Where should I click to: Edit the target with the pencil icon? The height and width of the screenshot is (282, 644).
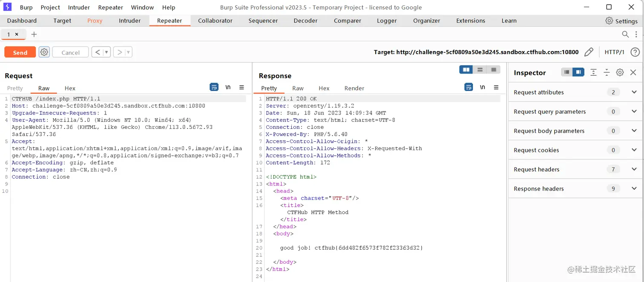[x=589, y=52]
